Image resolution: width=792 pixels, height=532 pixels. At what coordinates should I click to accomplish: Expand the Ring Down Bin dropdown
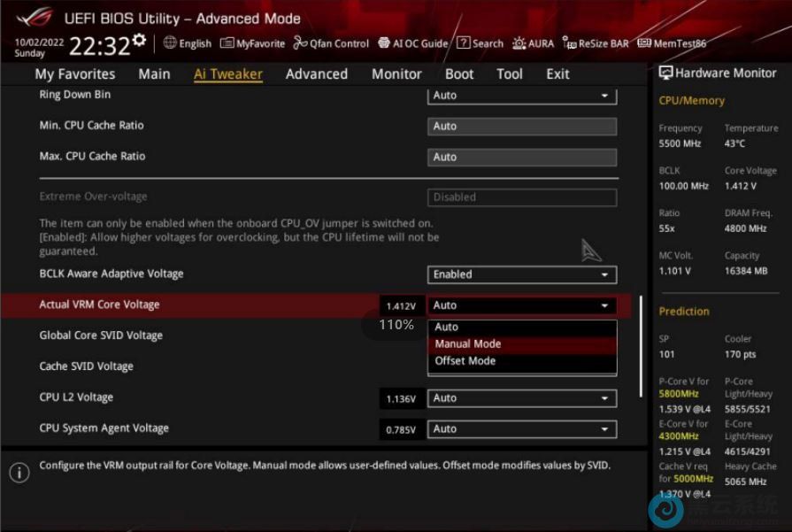[521, 96]
